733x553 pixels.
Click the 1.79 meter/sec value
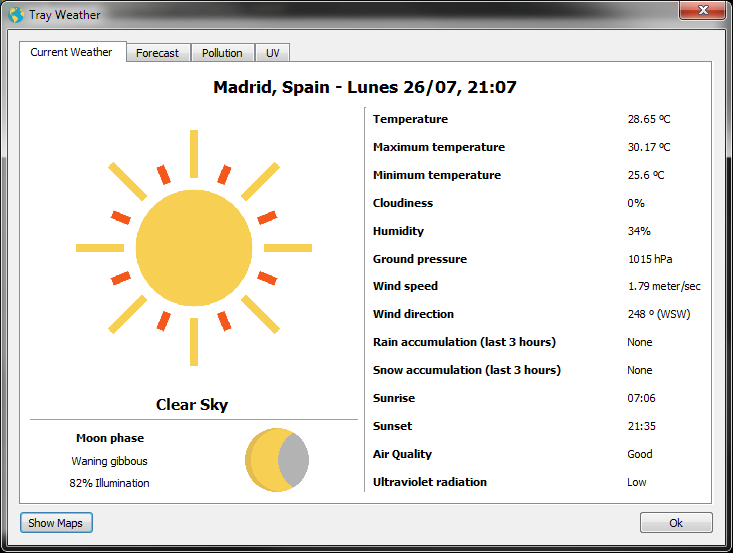664,286
